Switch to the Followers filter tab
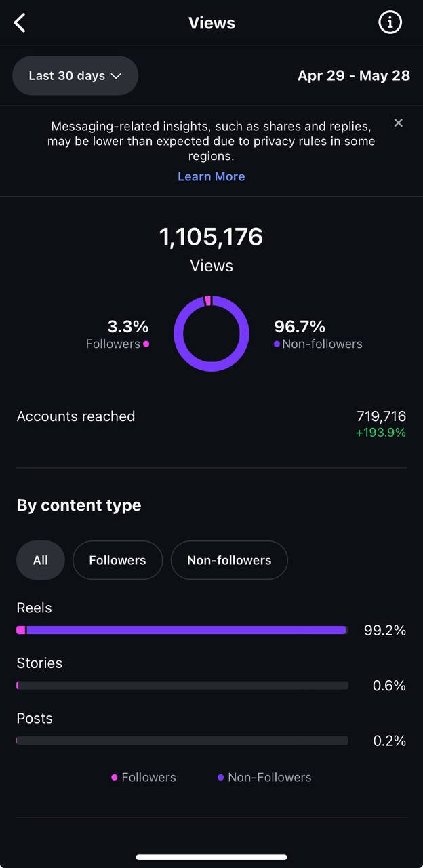 point(117,560)
